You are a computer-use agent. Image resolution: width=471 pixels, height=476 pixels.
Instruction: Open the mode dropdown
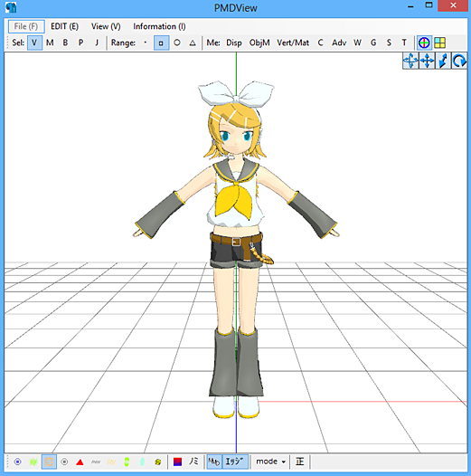(x=270, y=462)
